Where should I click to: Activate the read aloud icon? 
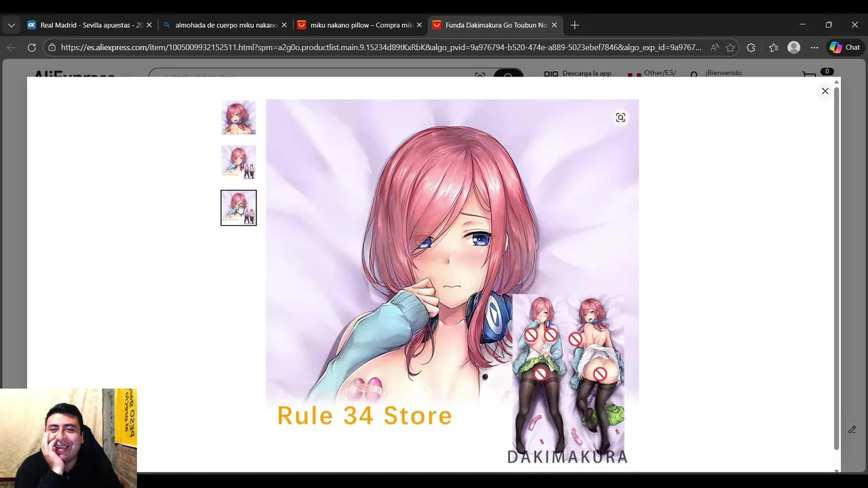point(714,47)
